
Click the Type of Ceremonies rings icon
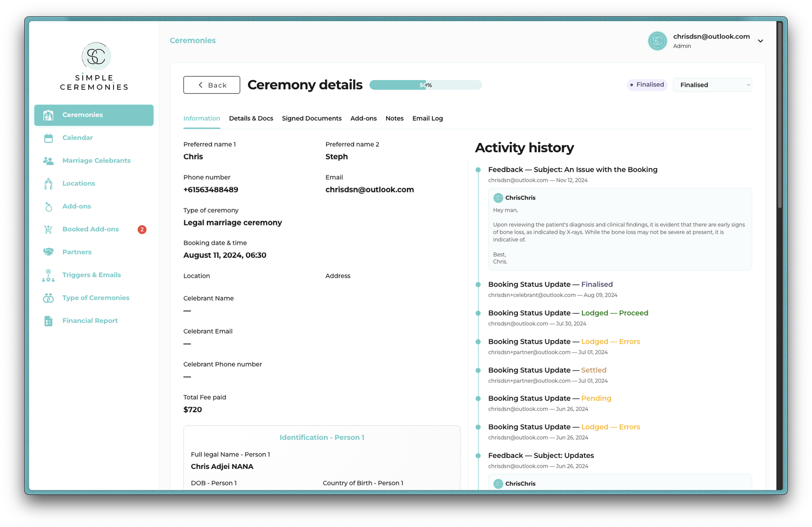click(x=48, y=298)
